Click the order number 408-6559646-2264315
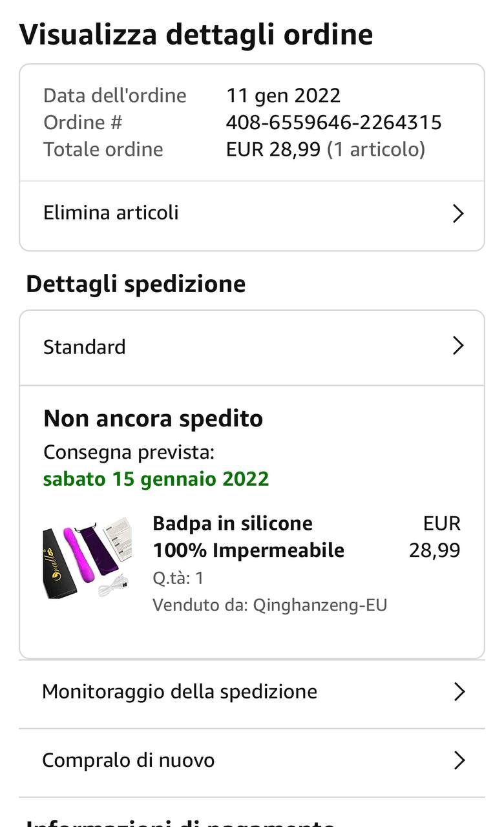This screenshot has height=827, width=504. click(333, 122)
